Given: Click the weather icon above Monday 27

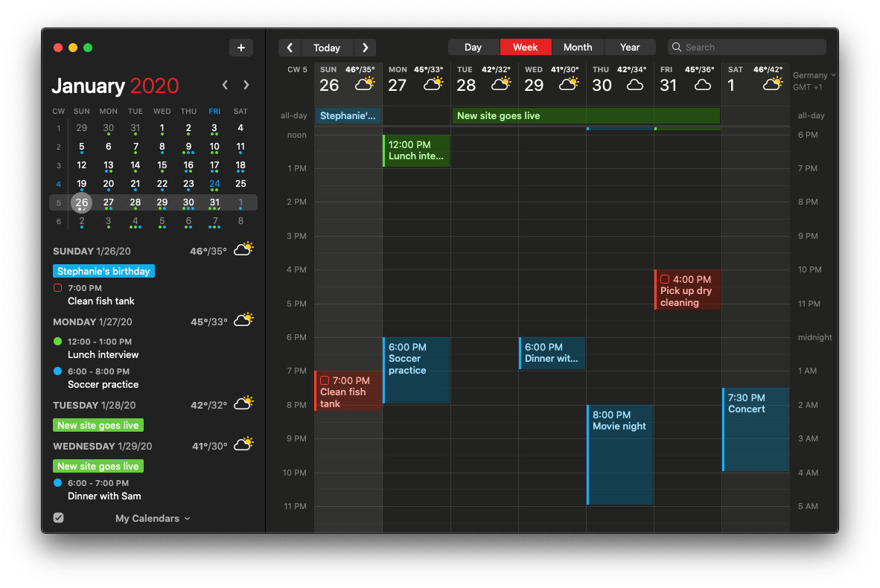Looking at the screenshot, I should coord(433,83).
